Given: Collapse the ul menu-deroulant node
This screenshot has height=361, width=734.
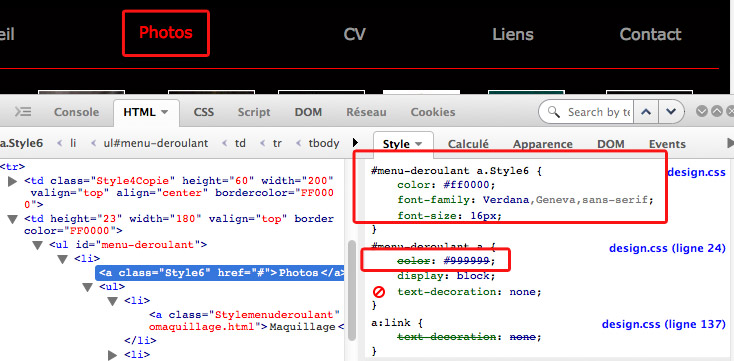Looking at the screenshot, I should 37,245.
